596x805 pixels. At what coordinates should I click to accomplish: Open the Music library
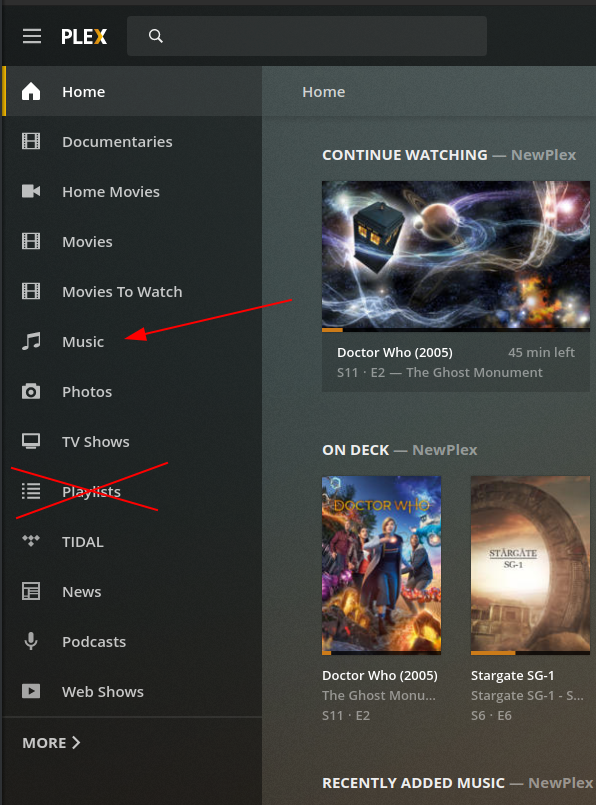(132, 341)
